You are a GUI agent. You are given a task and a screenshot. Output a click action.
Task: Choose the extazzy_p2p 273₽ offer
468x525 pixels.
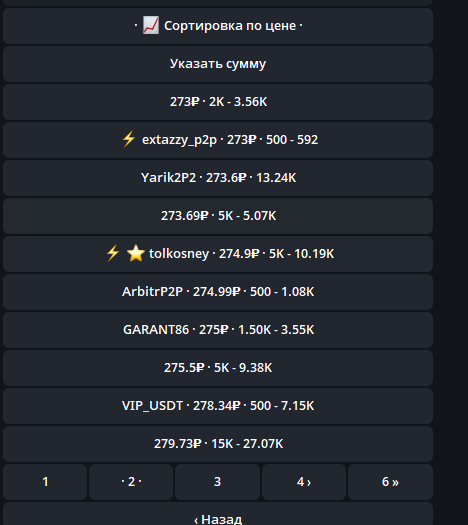pyautogui.click(x=218, y=140)
